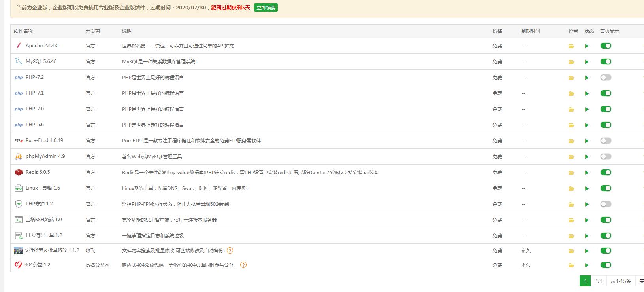Image resolution: width=644 pixels, height=292 pixels.
Task: Open folder location for phpMyAdmin 4.9
Action: pos(571,157)
